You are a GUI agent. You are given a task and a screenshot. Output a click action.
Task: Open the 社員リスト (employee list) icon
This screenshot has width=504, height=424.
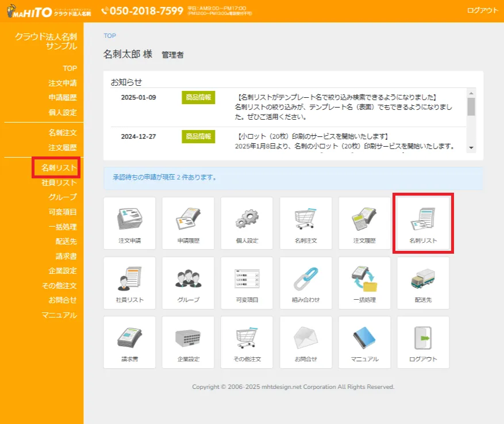tap(129, 282)
